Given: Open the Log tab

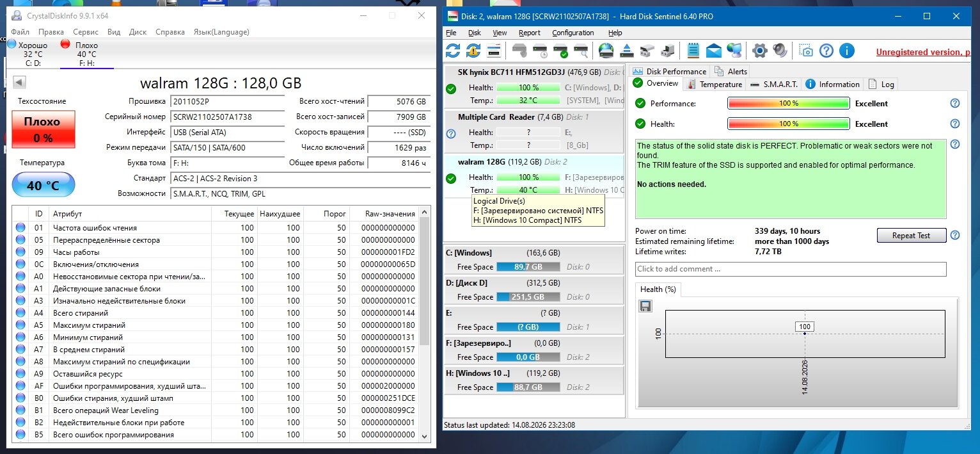Looking at the screenshot, I should point(881,84).
